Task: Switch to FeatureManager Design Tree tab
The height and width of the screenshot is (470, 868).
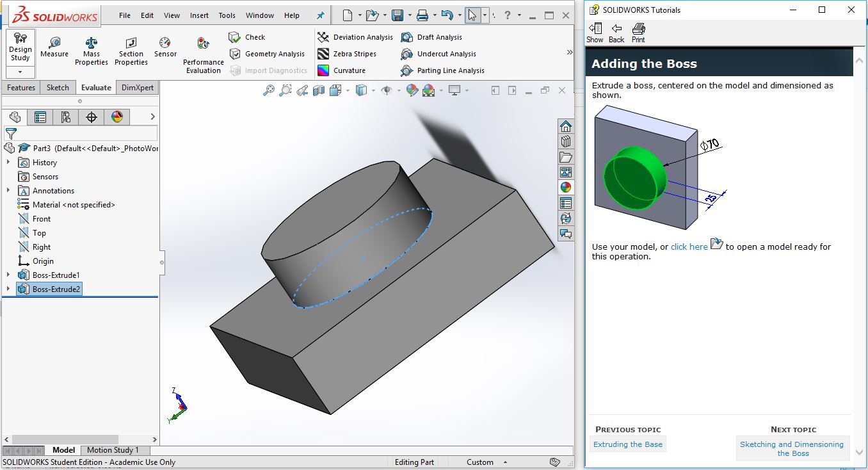Action: pos(15,117)
